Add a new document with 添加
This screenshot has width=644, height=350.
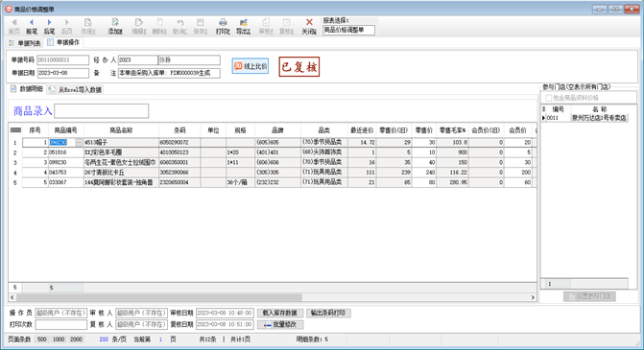coord(115,26)
